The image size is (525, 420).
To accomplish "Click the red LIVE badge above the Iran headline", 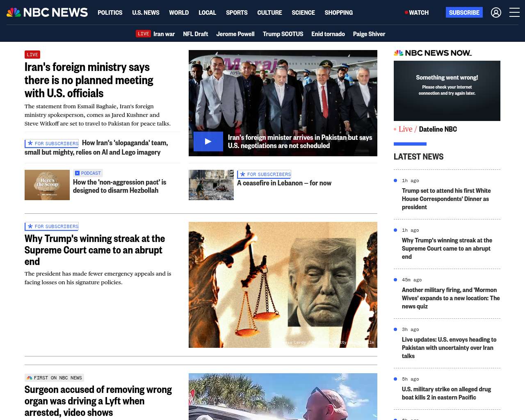I will tap(32, 55).
